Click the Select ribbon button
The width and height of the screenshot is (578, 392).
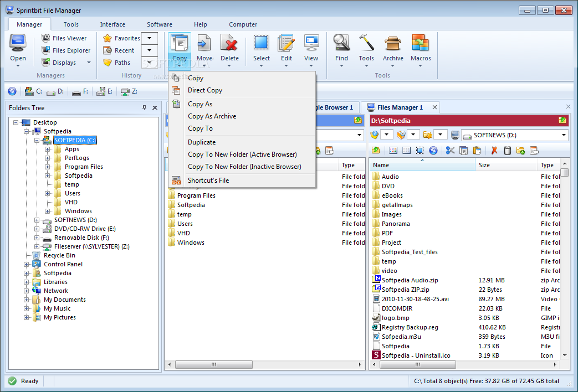pyautogui.click(x=262, y=51)
